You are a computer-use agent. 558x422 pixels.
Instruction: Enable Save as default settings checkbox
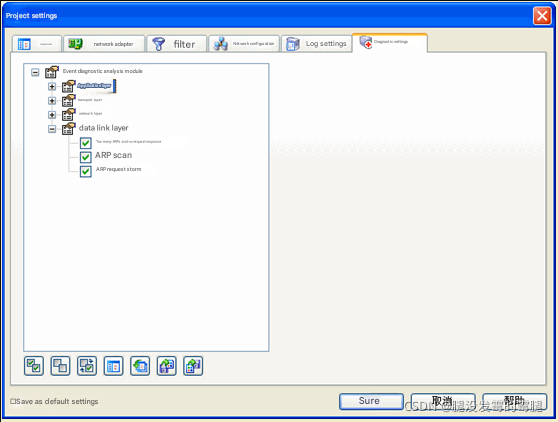(13, 401)
